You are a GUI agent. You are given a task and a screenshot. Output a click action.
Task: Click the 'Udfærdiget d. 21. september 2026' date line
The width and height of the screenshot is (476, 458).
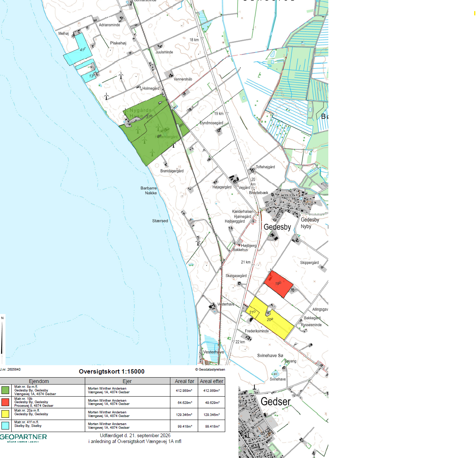135,435
